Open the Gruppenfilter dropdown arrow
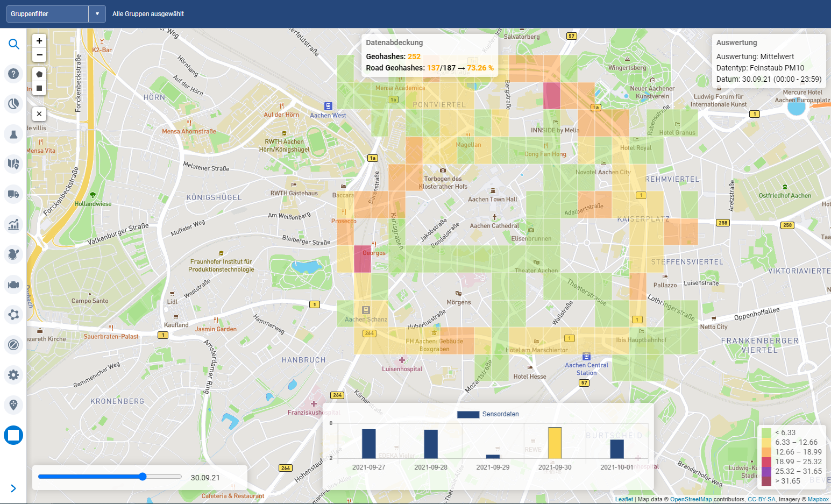Viewport: 831px width, 504px height. [97, 13]
